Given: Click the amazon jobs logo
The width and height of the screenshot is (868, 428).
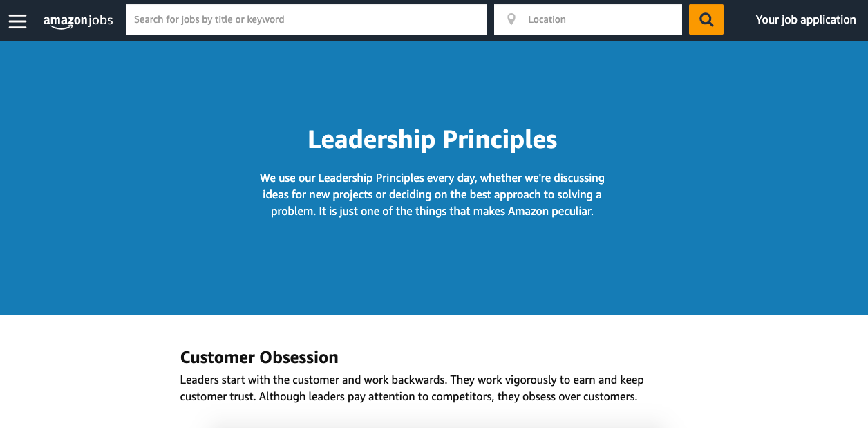Looking at the screenshot, I should click(x=78, y=21).
